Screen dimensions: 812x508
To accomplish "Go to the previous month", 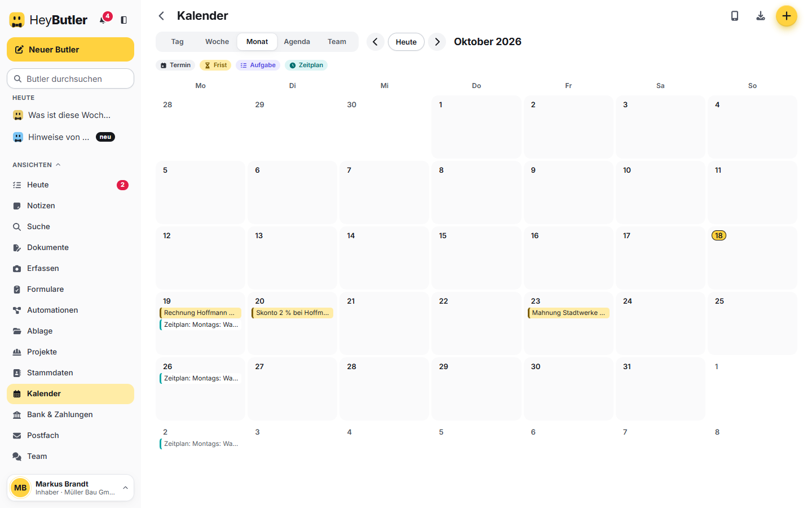I will (376, 42).
